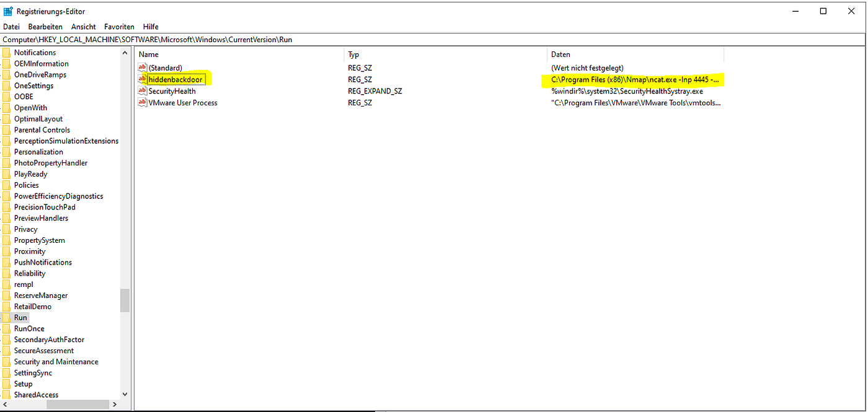Image resolution: width=868 pixels, height=412 pixels.
Task: Open the Ansicht menu
Action: click(x=83, y=27)
